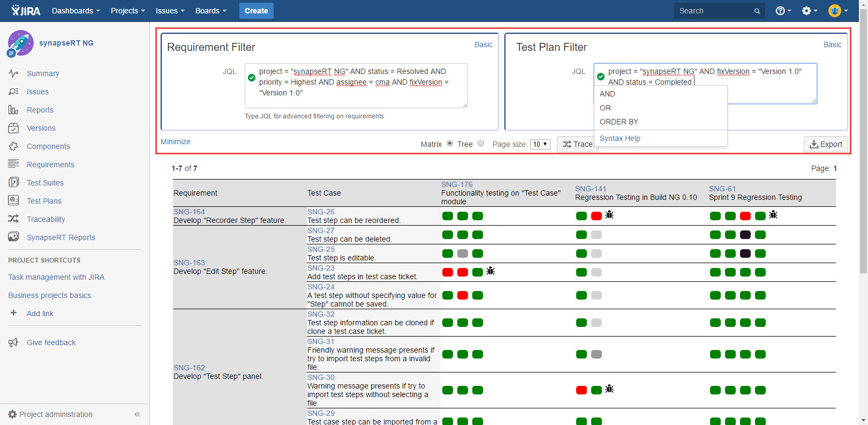Open Task management with JIRA shortcut

point(56,277)
